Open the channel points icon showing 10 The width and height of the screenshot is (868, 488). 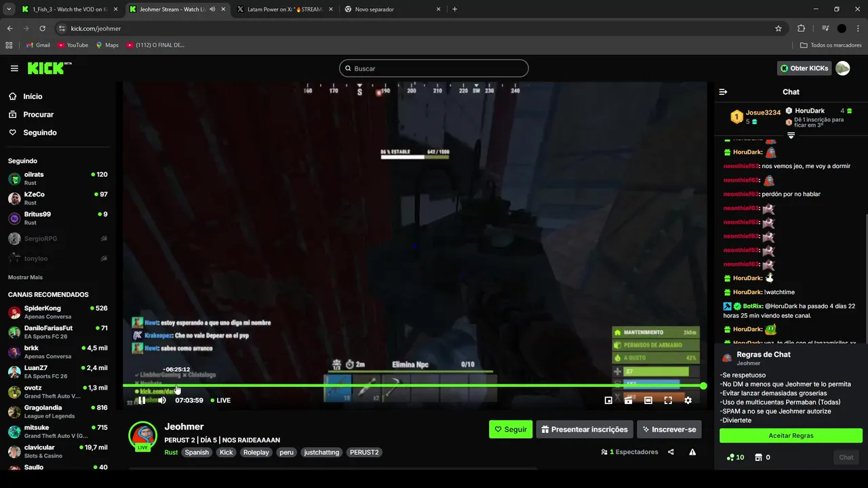click(735, 457)
